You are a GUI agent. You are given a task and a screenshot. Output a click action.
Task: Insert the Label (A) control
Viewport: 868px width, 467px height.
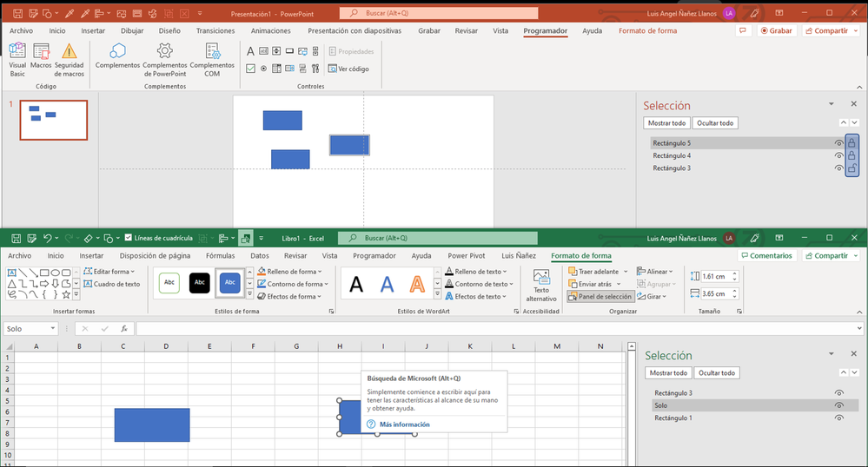(x=250, y=51)
